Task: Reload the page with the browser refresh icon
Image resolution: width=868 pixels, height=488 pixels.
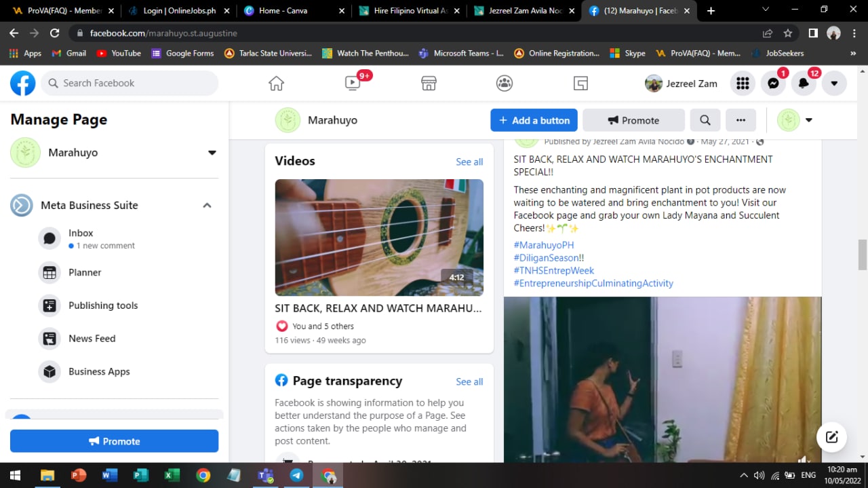Action: [x=55, y=33]
